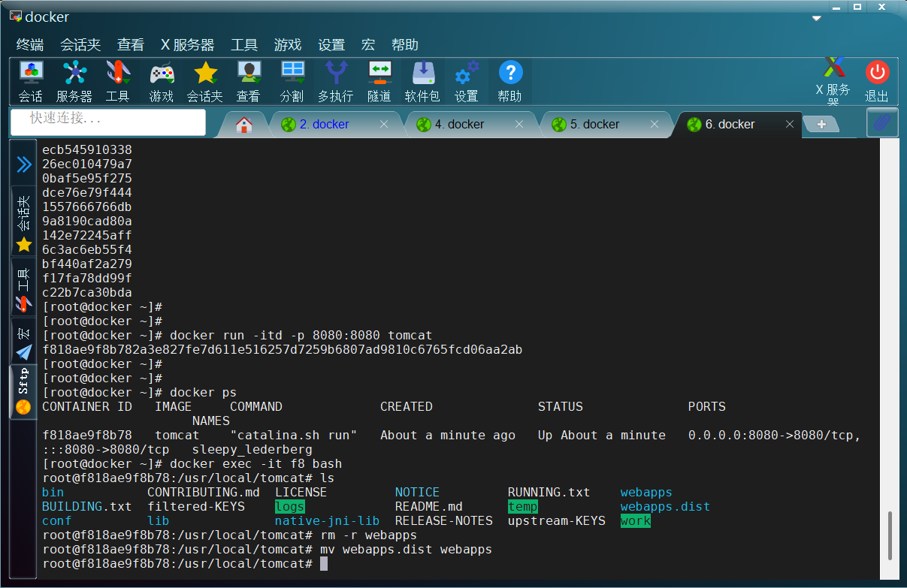Click 'CONTRIBUTING.md' file name
The width and height of the screenshot is (907, 588).
[x=204, y=493]
